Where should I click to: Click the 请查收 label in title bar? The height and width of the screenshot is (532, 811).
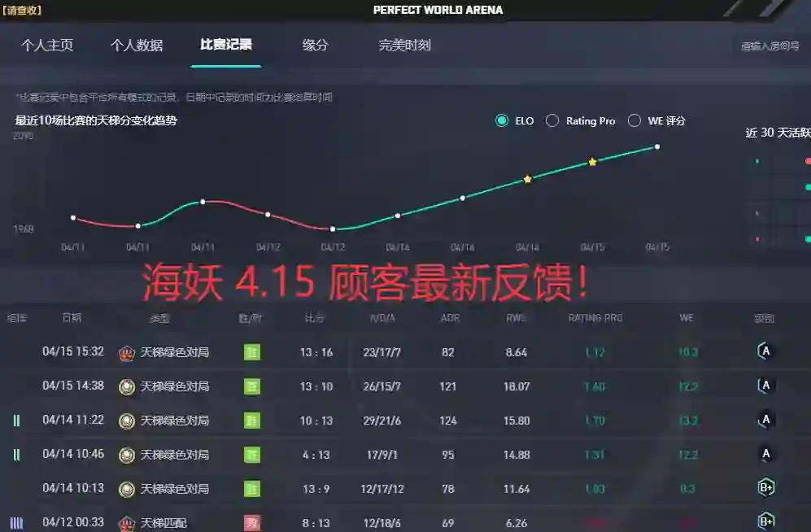pyautogui.click(x=22, y=11)
